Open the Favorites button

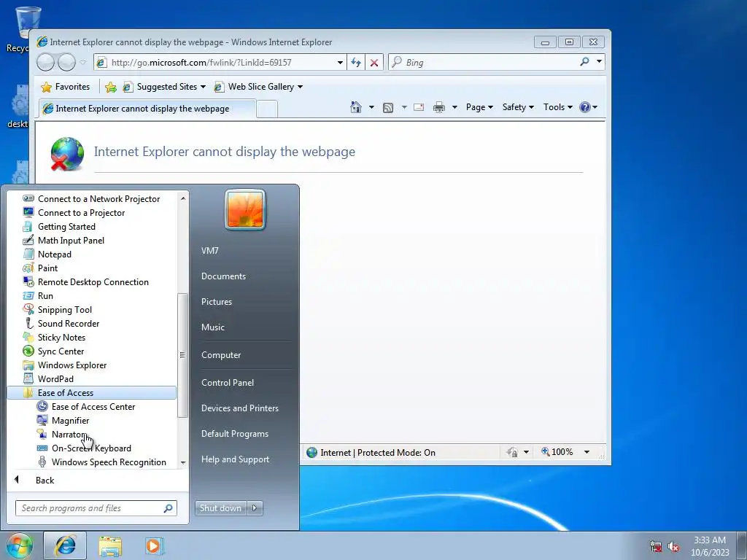click(66, 87)
